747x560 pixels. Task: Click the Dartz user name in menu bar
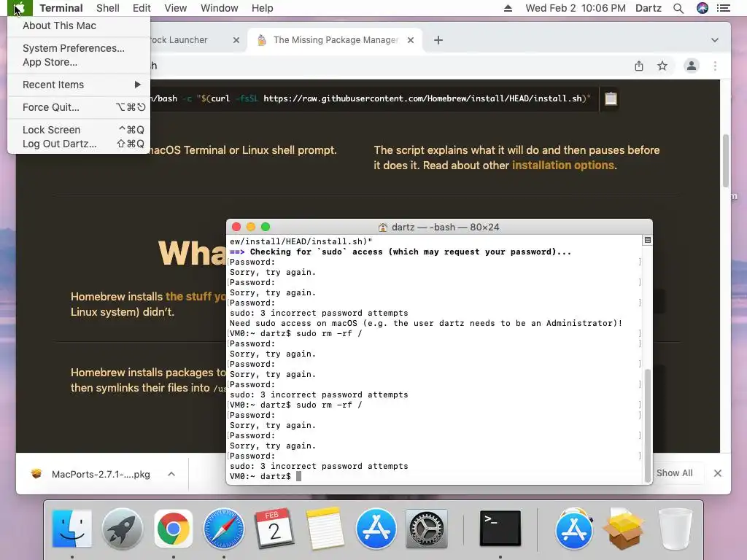(x=648, y=8)
